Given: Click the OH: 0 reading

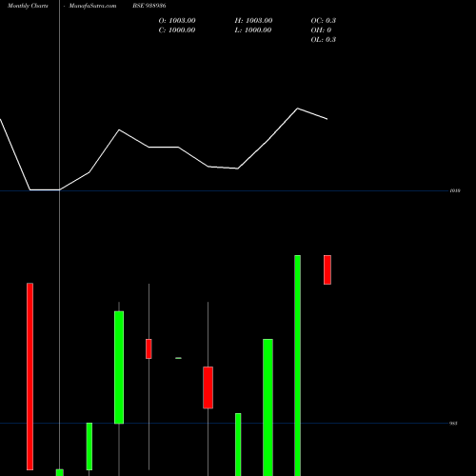Looking at the screenshot, I should click(x=321, y=30).
